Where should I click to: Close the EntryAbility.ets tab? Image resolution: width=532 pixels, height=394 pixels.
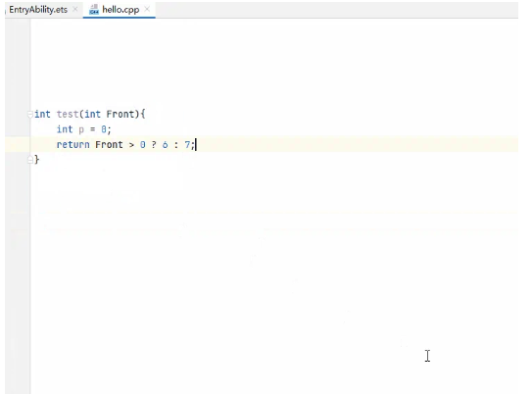point(75,9)
